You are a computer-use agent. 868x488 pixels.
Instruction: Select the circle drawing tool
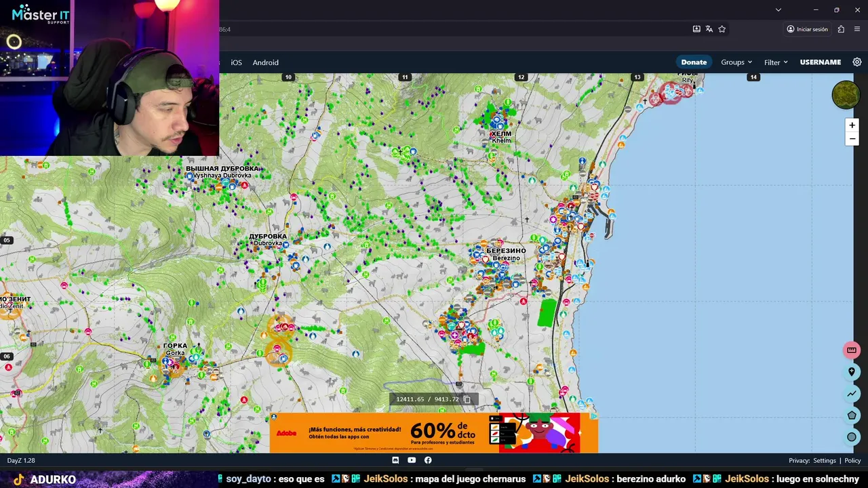pos(852,436)
